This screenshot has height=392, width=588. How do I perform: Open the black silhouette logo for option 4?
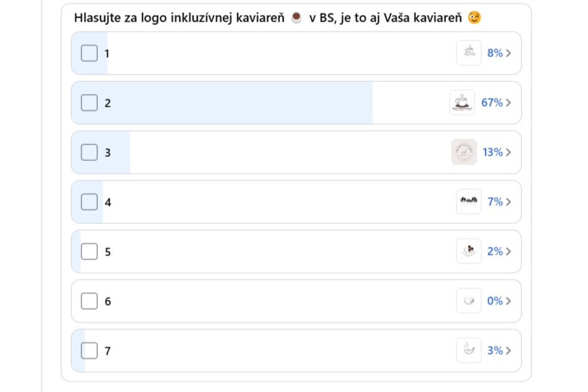pos(468,201)
